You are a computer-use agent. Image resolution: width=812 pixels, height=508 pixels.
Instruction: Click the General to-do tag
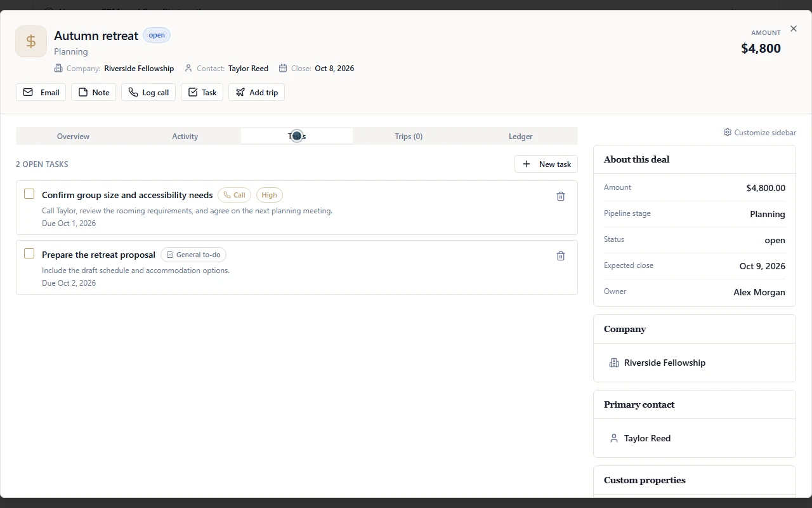193,255
